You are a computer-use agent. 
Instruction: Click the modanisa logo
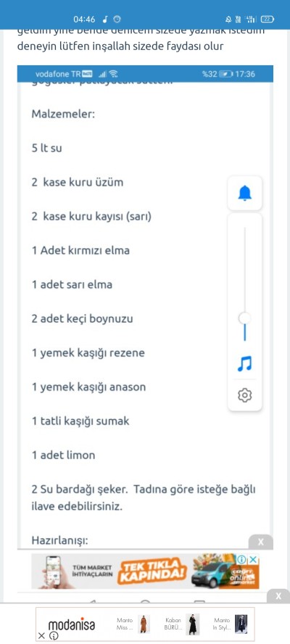72,625
